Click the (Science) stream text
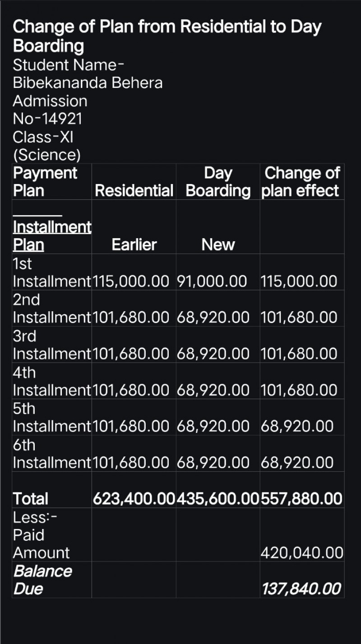This screenshot has height=644, width=361. 46,155
